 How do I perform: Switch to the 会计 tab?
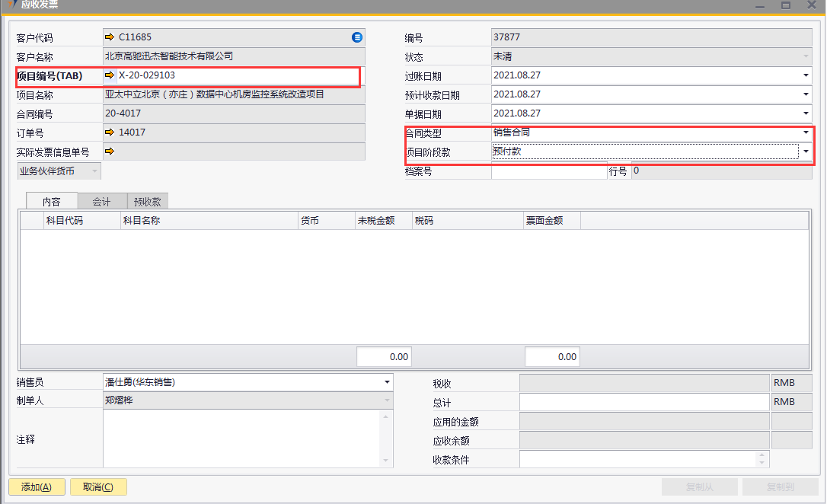click(101, 202)
